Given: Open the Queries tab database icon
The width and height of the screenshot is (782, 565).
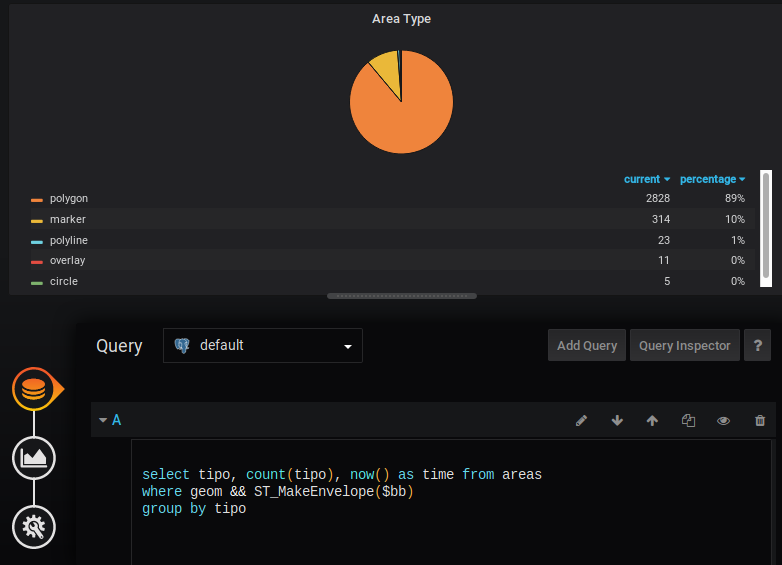Looking at the screenshot, I should (x=34, y=388).
